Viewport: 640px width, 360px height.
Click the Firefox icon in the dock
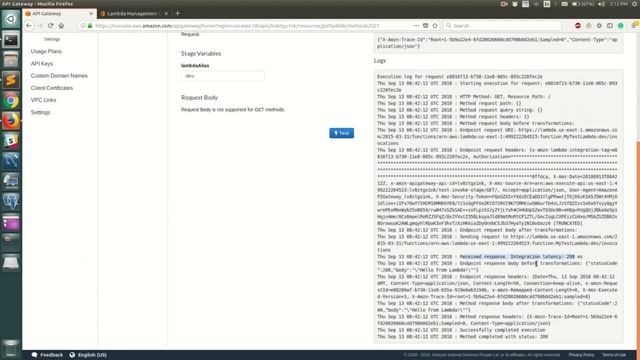11,121
